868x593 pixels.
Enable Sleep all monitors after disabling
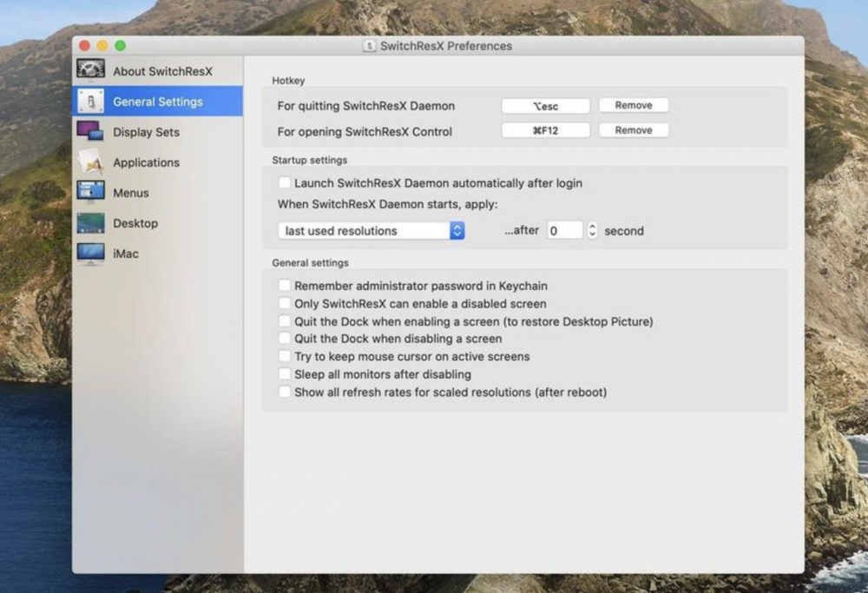pos(285,373)
